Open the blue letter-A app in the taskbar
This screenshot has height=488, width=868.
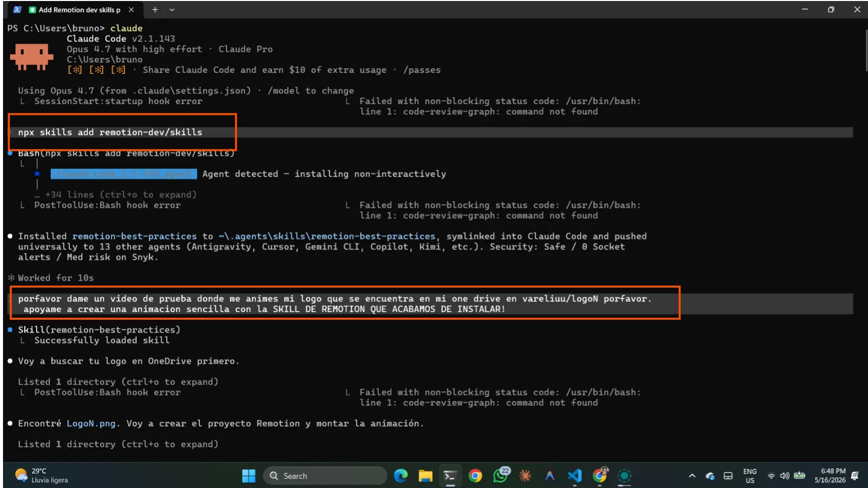pyautogui.click(x=550, y=475)
